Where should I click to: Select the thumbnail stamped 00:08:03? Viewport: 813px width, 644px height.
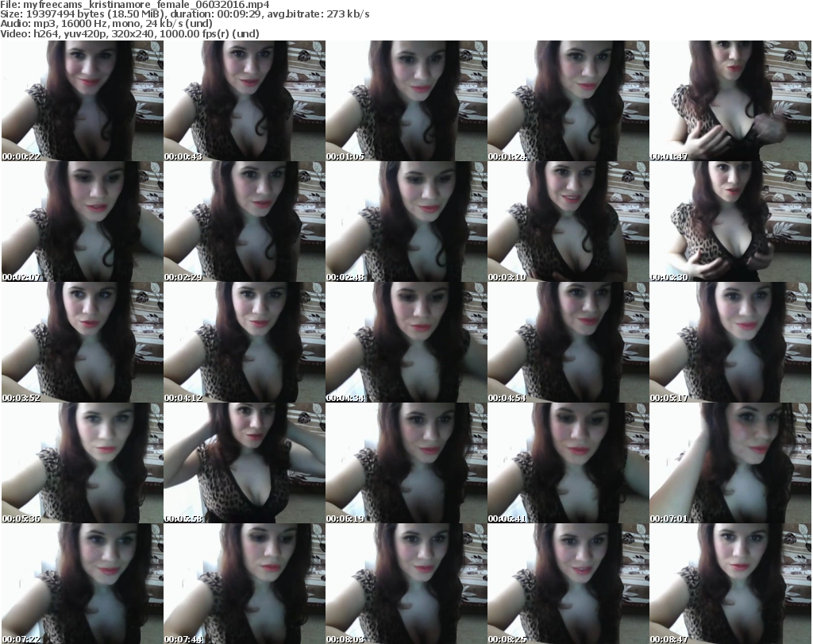click(x=406, y=584)
